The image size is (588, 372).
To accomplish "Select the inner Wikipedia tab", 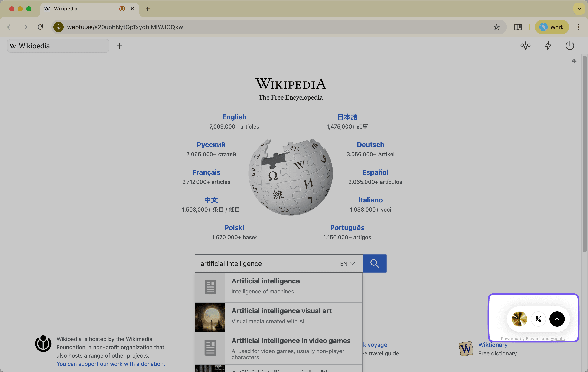I will tap(58, 46).
